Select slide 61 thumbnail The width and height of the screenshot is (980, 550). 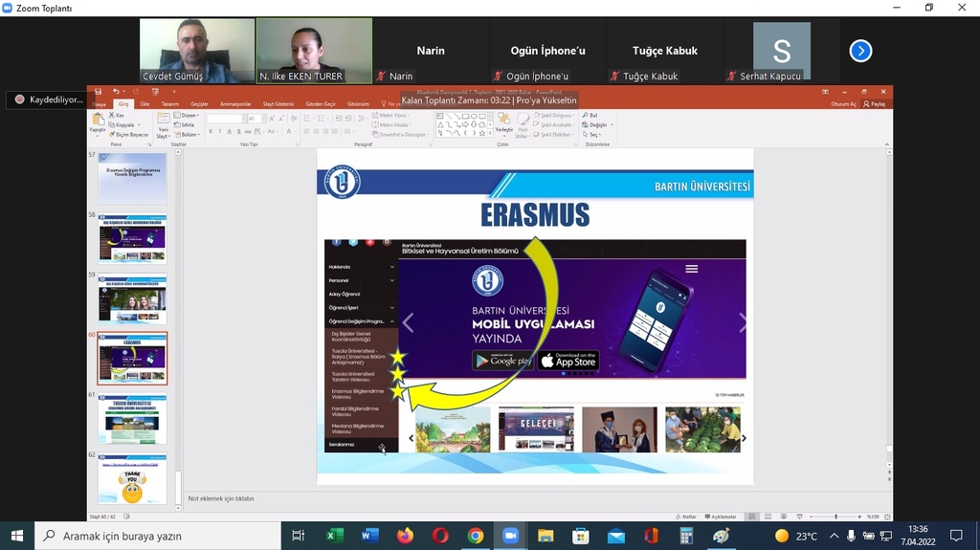[x=132, y=419]
